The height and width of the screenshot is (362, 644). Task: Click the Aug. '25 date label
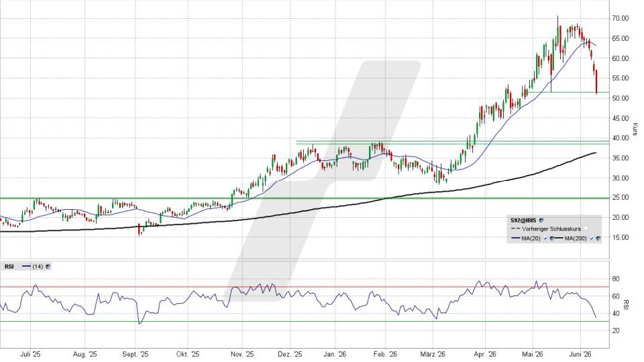tap(85, 354)
